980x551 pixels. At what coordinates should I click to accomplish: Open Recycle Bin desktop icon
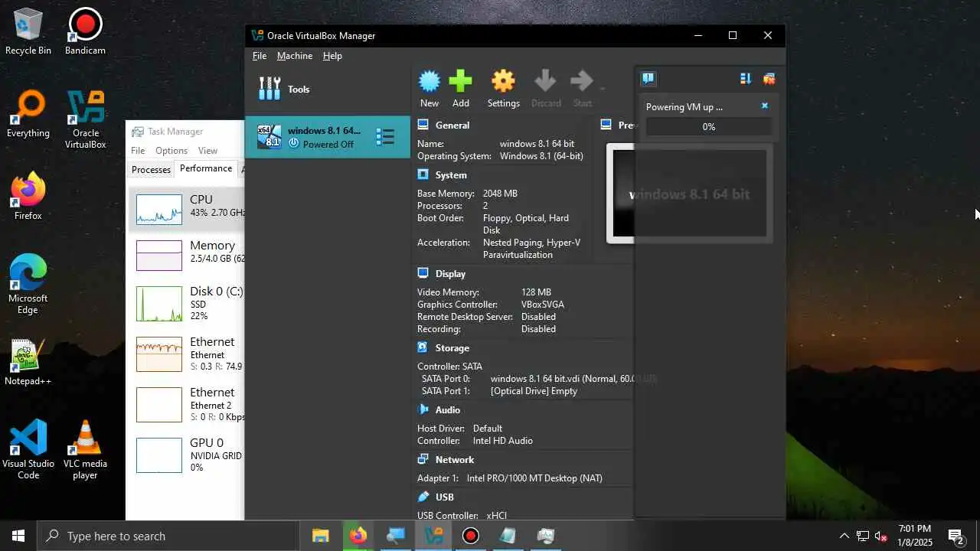click(x=28, y=31)
